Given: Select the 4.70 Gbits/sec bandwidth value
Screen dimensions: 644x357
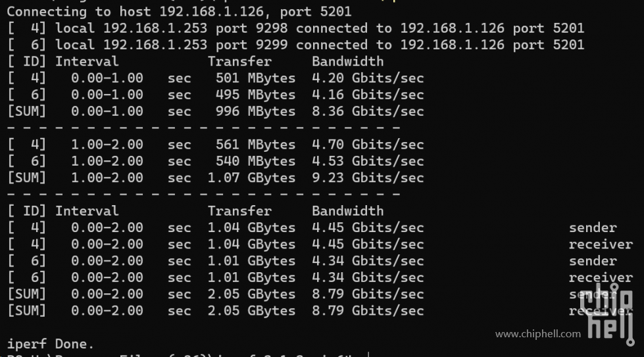Looking at the screenshot, I should click(x=368, y=145).
